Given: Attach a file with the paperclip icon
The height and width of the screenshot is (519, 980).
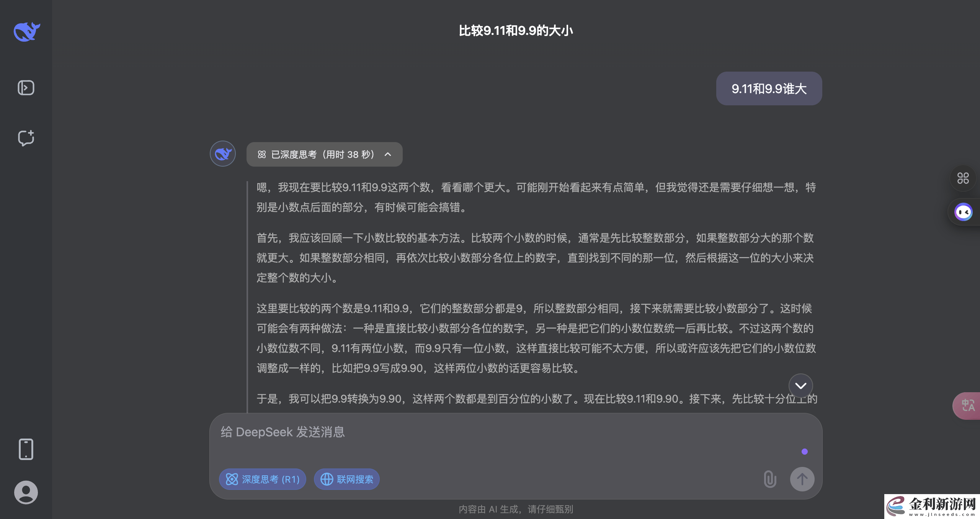Looking at the screenshot, I should [769, 479].
